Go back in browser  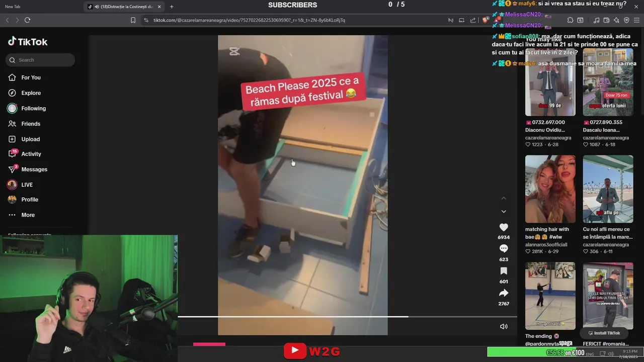[7, 20]
